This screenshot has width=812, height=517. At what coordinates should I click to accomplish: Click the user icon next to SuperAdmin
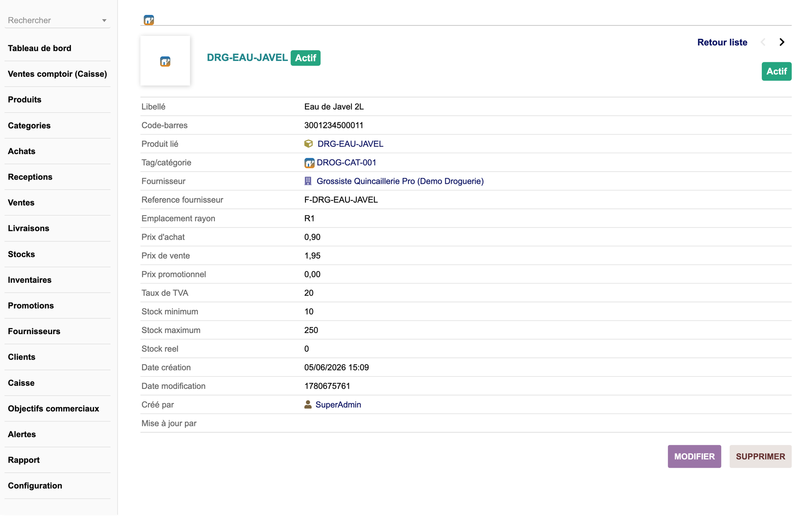pos(308,404)
